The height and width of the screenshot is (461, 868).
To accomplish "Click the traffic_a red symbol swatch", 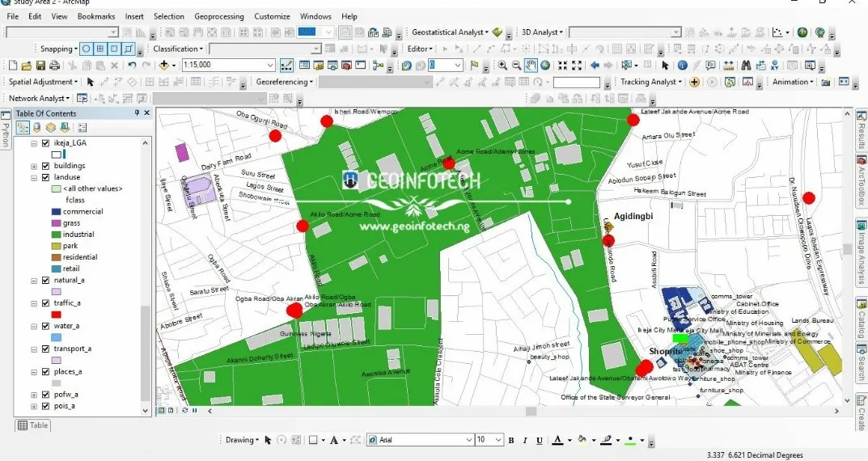I will pos(57,315).
